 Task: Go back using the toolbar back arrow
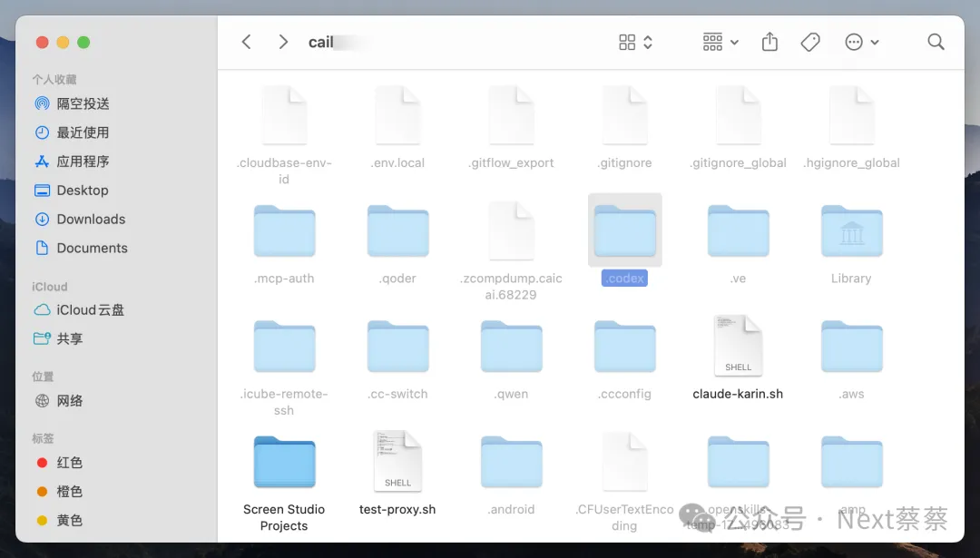point(246,42)
